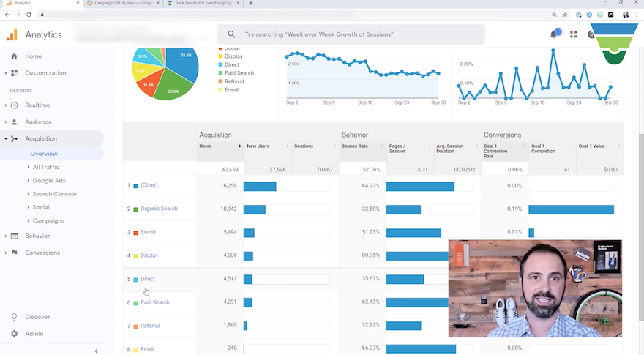Image resolution: width=644 pixels, height=355 pixels.
Task: Expand Social submenu in sidebar
Action: [29, 207]
